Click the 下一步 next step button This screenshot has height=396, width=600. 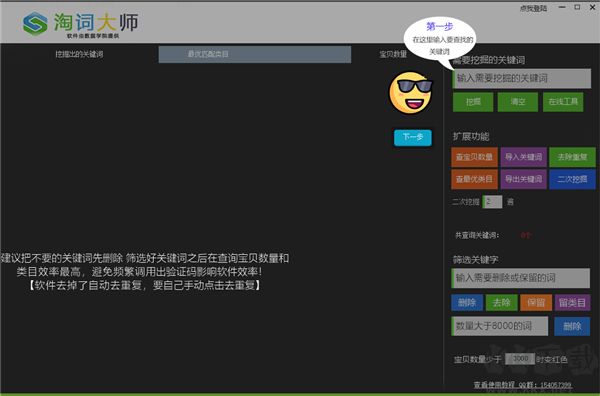tap(413, 137)
